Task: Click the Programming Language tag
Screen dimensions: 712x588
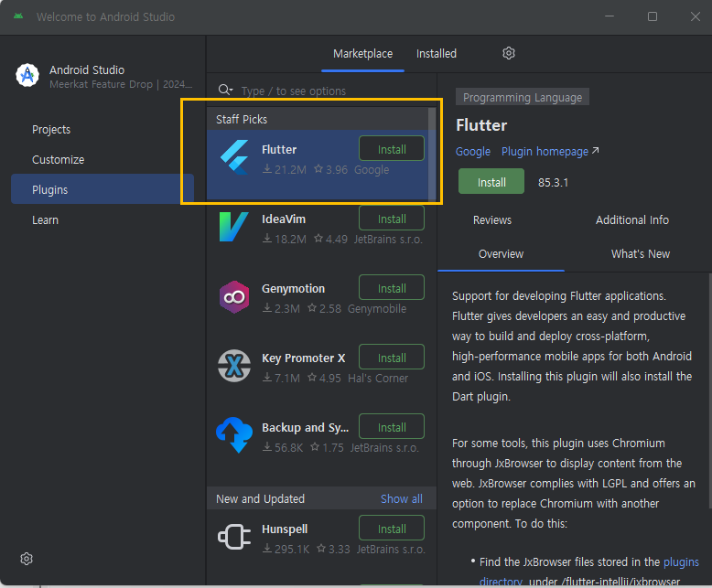Action: click(523, 97)
